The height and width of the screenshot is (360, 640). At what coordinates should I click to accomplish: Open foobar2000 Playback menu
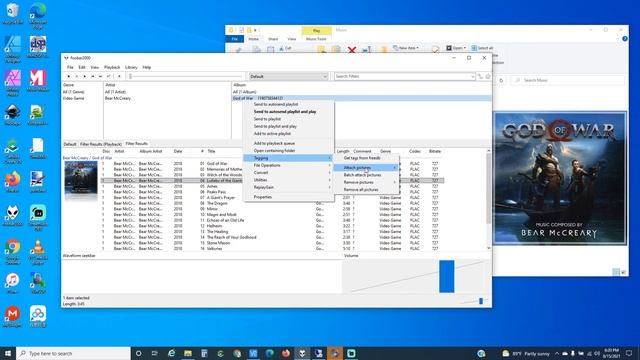[x=112, y=67]
